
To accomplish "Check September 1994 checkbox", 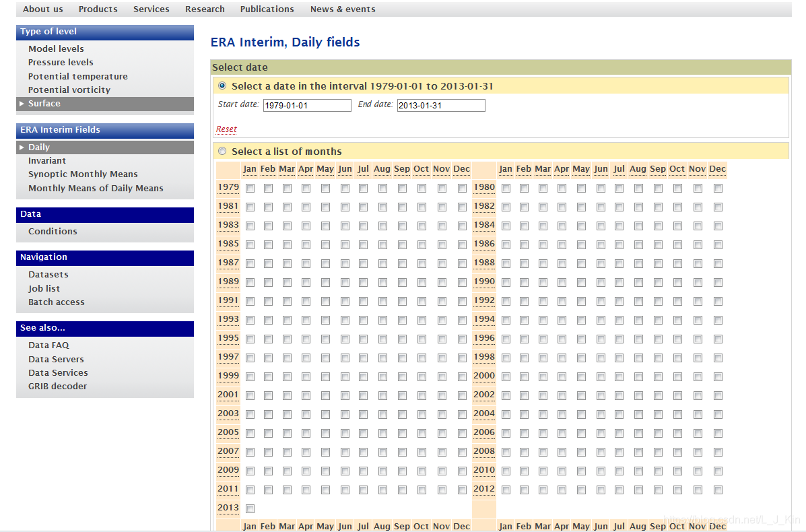I will [x=658, y=321].
